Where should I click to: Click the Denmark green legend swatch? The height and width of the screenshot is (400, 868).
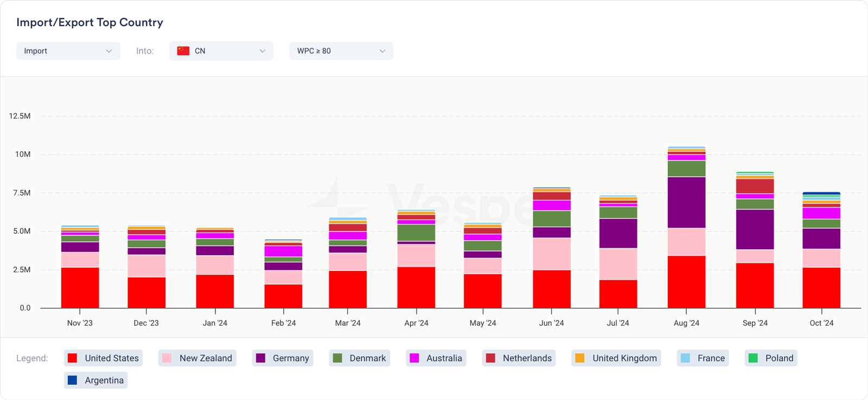[x=337, y=358]
